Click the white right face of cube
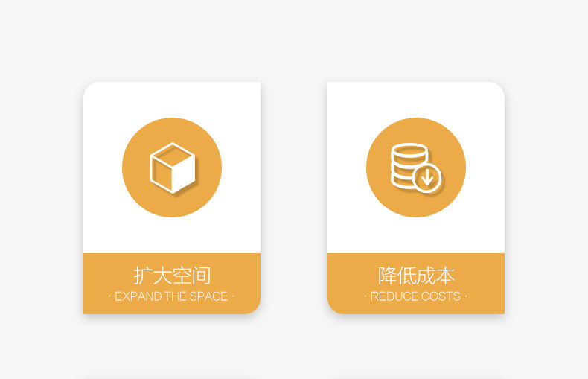This screenshot has height=379, width=588. pyautogui.click(x=184, y=173)
